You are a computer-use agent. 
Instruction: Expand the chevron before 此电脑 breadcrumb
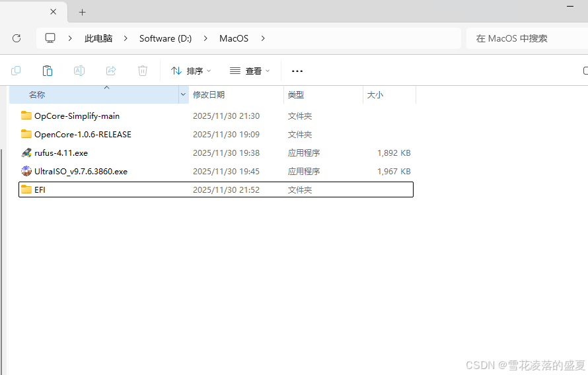(70, 38)
